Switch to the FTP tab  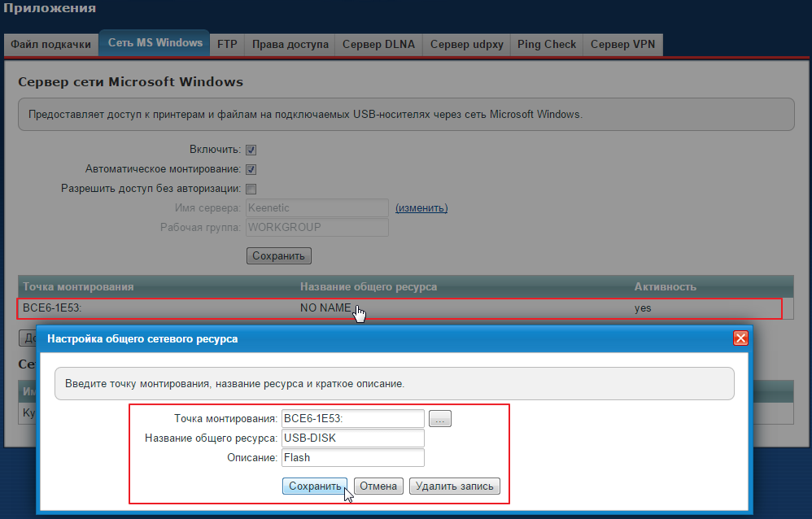point(227,45)
